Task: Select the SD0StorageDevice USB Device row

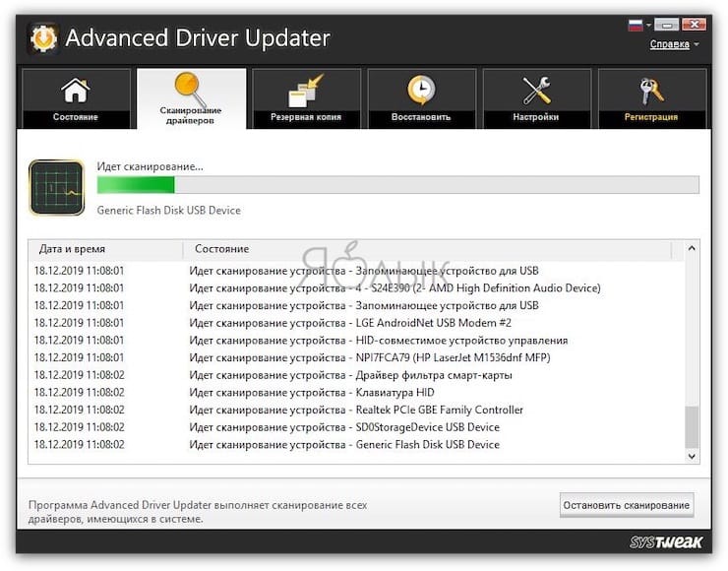Action: coord(356,427)
